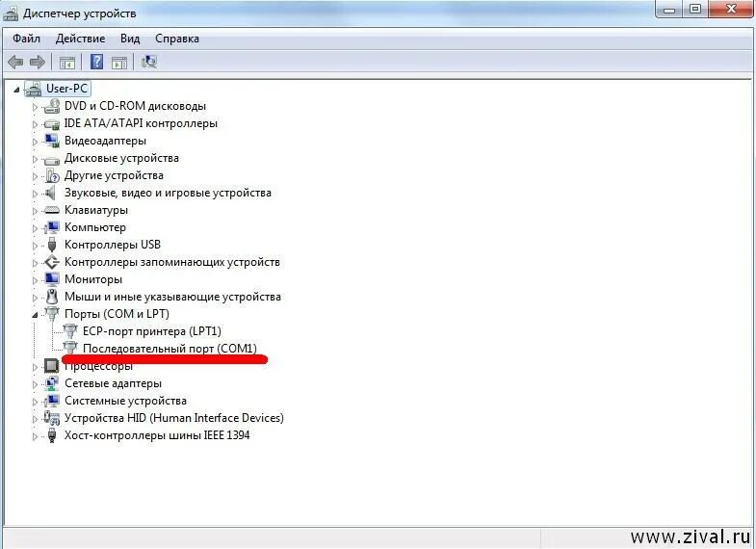Expand the Контроллеры USB node
The image size is (756, 549).
(x=35, y=246)
